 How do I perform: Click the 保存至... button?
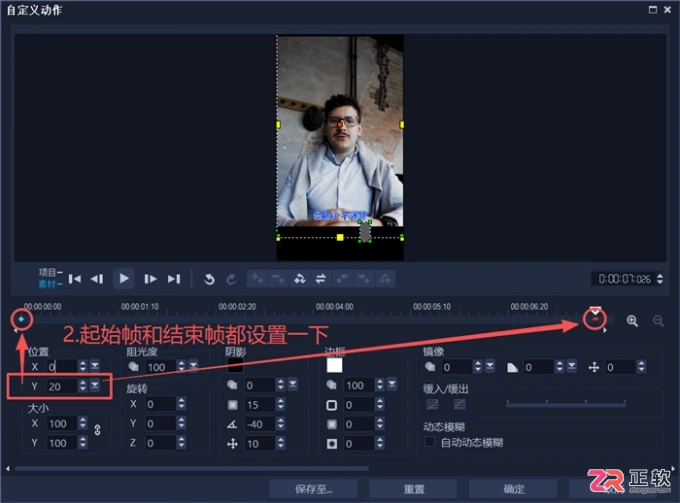[x=313, y=489]
